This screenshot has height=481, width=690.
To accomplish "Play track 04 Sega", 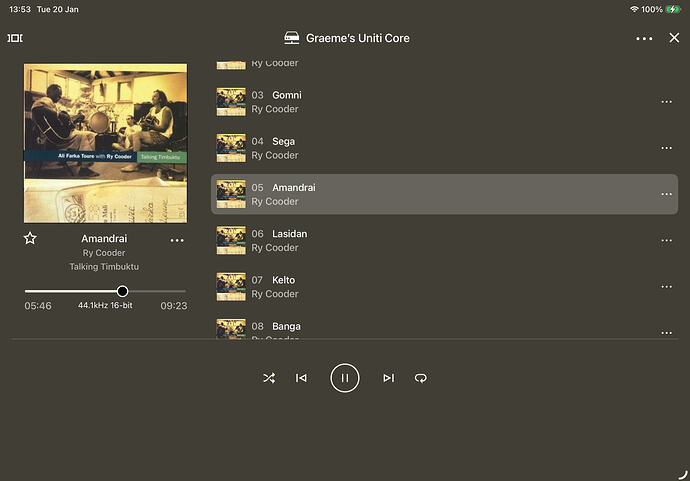I will coord(283,142).
